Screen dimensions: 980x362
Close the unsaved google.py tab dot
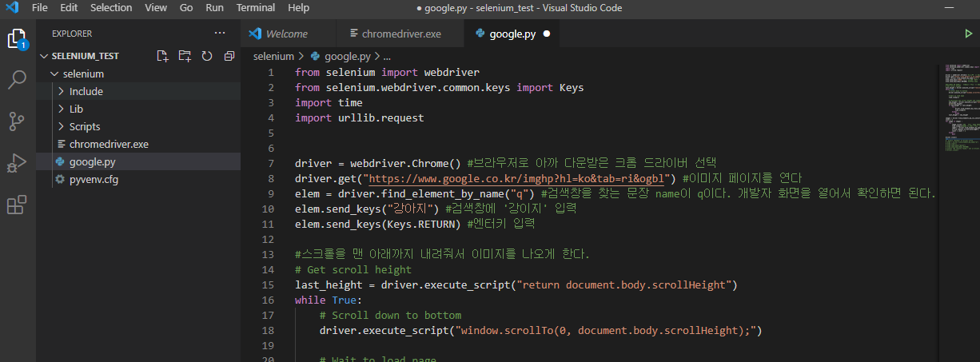click(x=547, y=34)
